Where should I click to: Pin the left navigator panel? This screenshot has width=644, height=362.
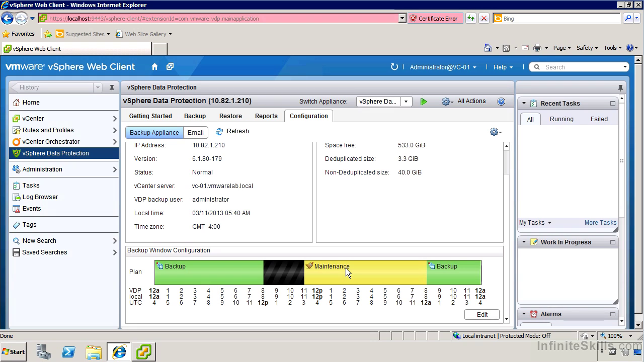(112, 87)
